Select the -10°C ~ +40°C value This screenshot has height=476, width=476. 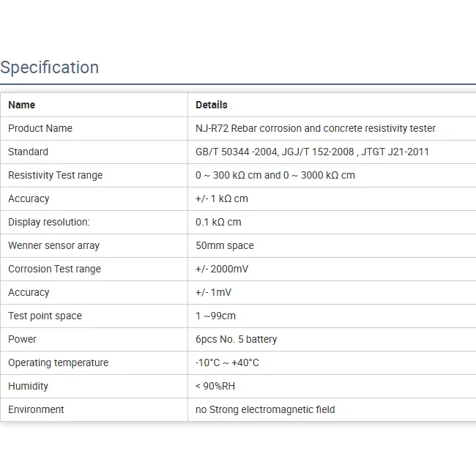pos(227,362)
